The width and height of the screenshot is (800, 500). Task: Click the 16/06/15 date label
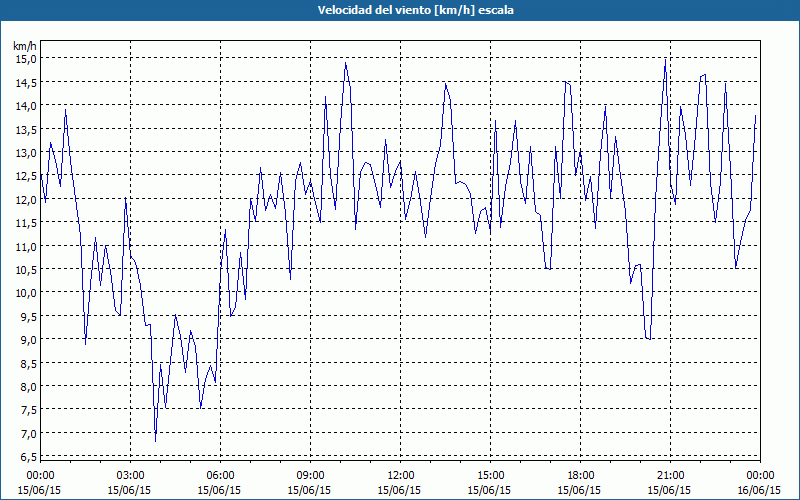(x=759, y=490)
